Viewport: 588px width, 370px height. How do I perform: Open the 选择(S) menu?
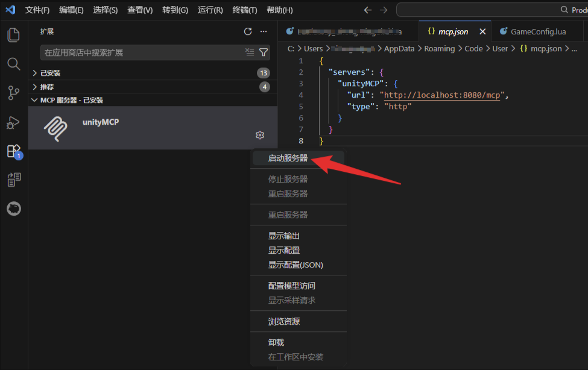click(x=106, y=10)
